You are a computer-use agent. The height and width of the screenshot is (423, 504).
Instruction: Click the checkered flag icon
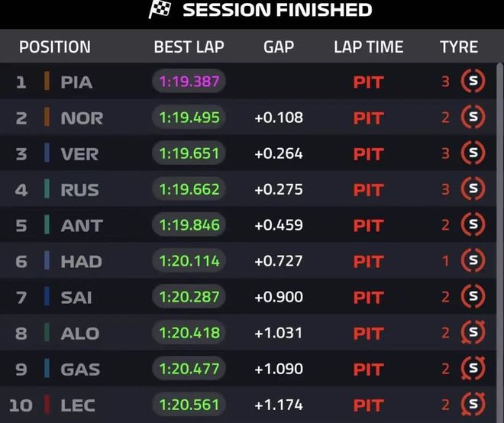click(x=160, y=10)
